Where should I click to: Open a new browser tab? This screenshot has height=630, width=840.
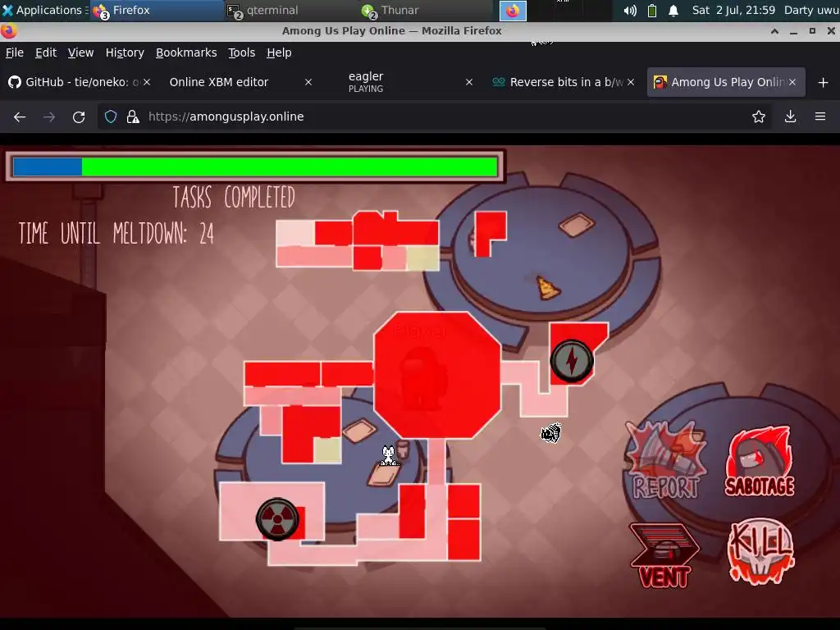pyautogui.click(x=824, y=83)
